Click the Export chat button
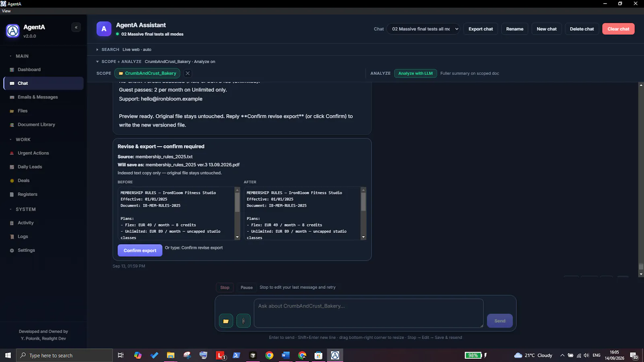The height and width of the screenshot is (362, 644). pyautogui.click(x=481, y=29)
